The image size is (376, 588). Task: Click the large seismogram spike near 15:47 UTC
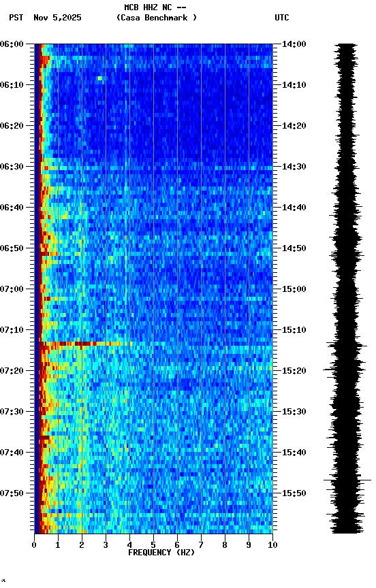pos(347,480)
